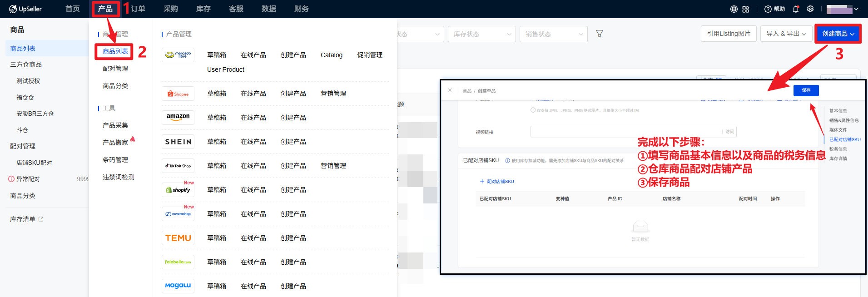Expand the 库存状态 dropdown

point(481,34)
